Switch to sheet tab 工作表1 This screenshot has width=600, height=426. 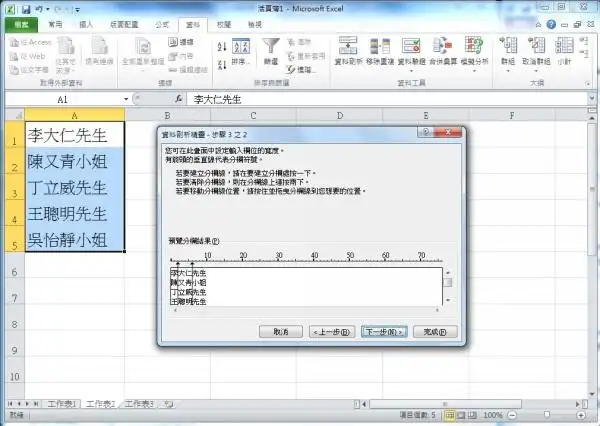coord(62,404)
